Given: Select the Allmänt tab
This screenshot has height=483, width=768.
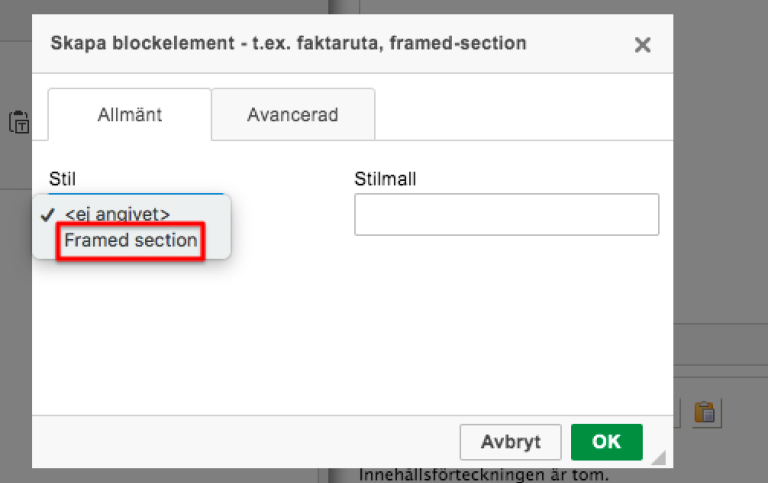Looking at the screenshot, I should pos(130,115).
